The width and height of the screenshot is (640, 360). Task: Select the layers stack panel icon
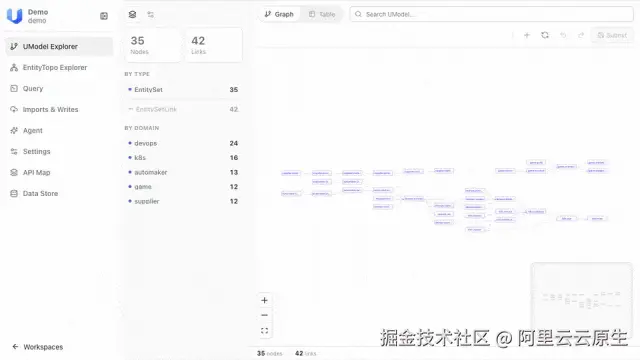click(132, 14)
